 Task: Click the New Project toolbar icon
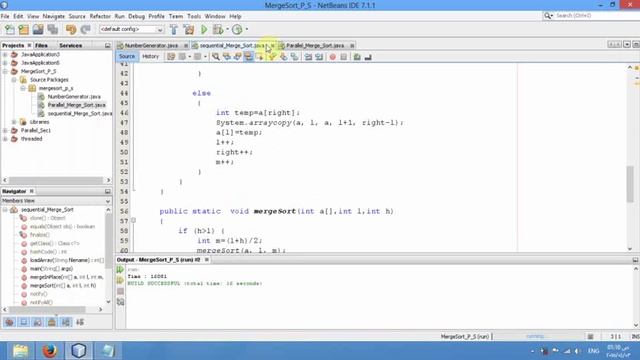(24, 29)
